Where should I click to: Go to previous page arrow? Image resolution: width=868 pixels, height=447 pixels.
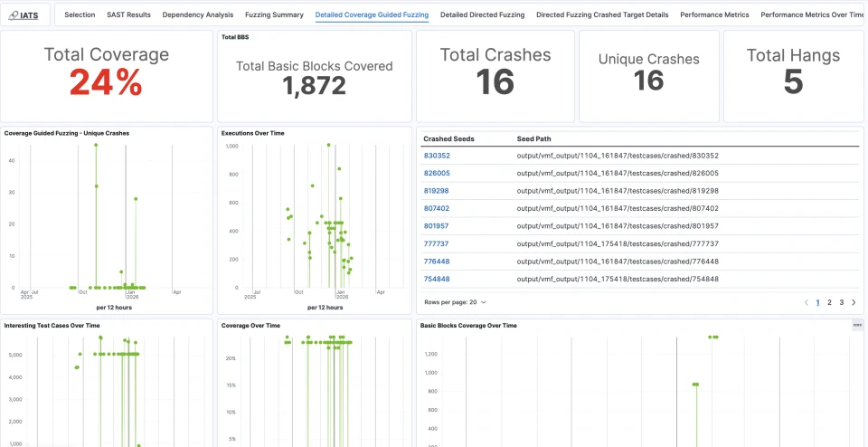click(x=806, y=302)
